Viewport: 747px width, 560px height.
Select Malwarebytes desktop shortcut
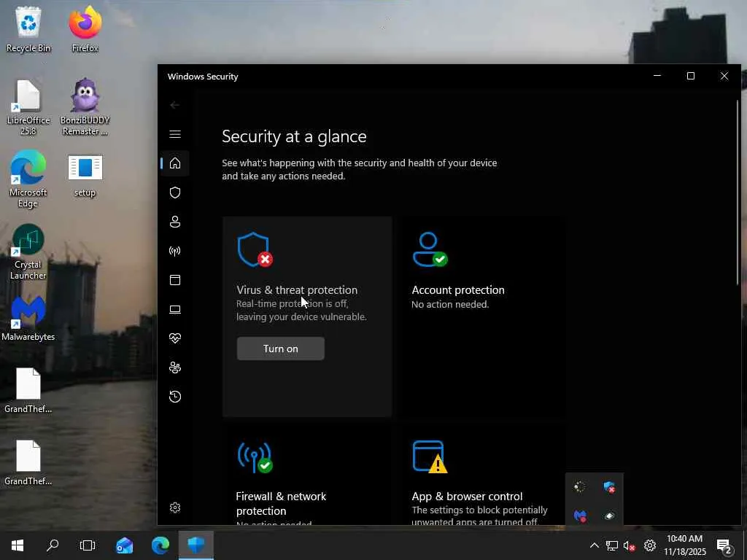coord(28,318)
